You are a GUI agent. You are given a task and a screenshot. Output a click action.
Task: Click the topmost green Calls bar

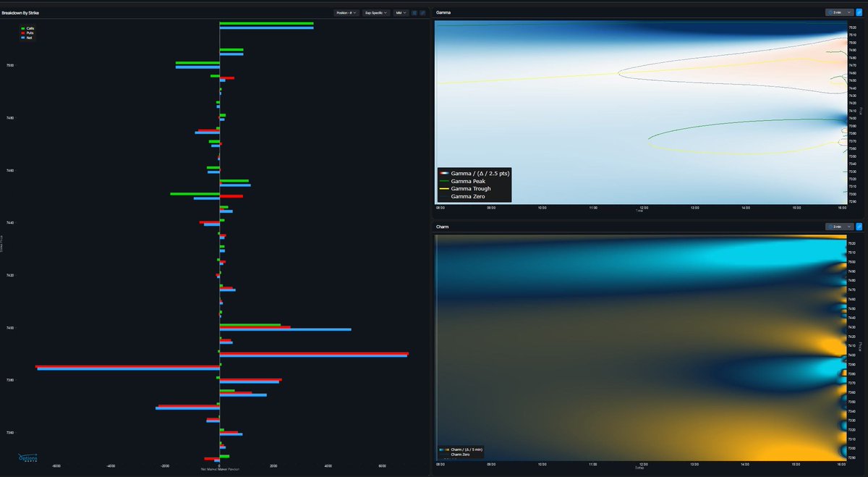click(266, 24)
